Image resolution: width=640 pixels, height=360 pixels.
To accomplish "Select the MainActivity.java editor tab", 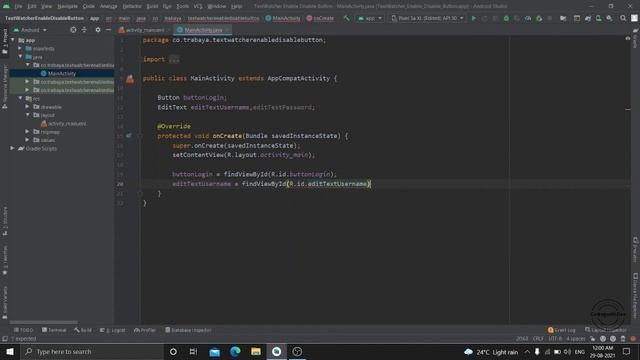I will tap(202, 30).
